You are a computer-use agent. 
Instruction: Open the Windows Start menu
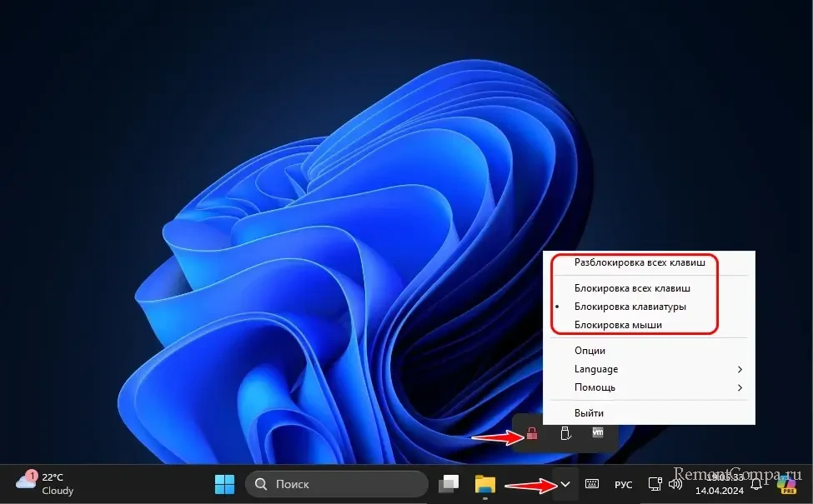[224, 484]
